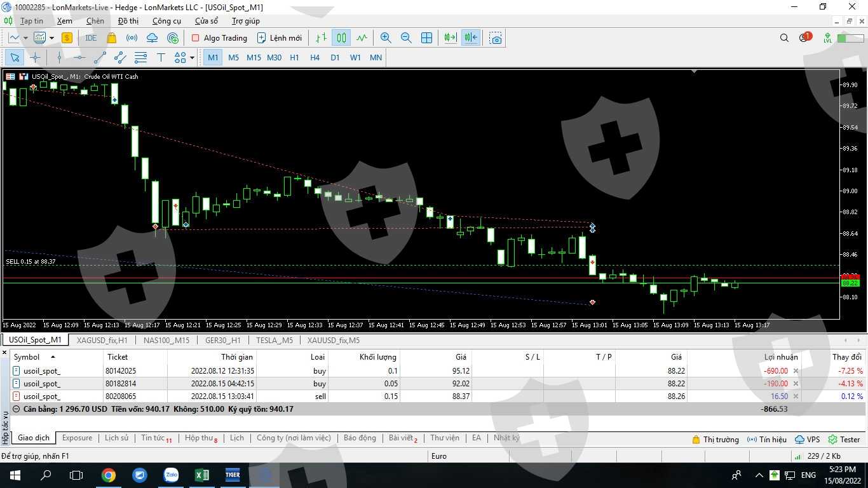Click the Zoom Out magnifier icon
Image resolution: width=868 pixels, height=488 pixels.
406,38
